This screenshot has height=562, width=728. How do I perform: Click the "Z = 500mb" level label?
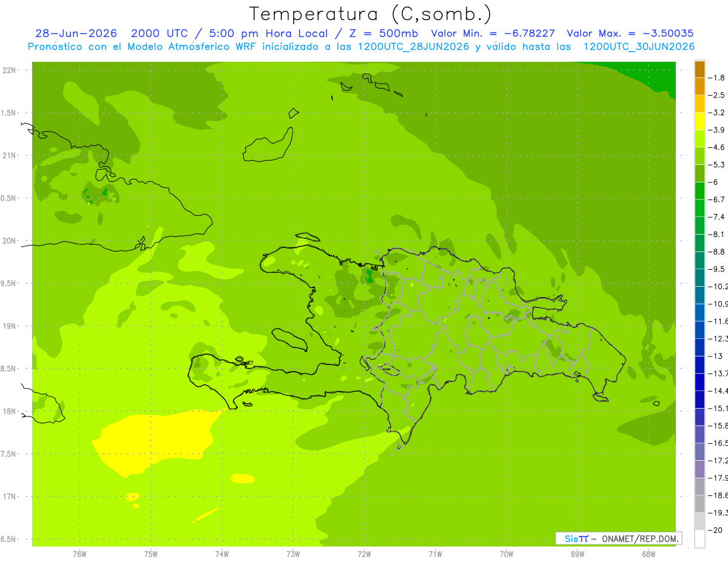385,34
